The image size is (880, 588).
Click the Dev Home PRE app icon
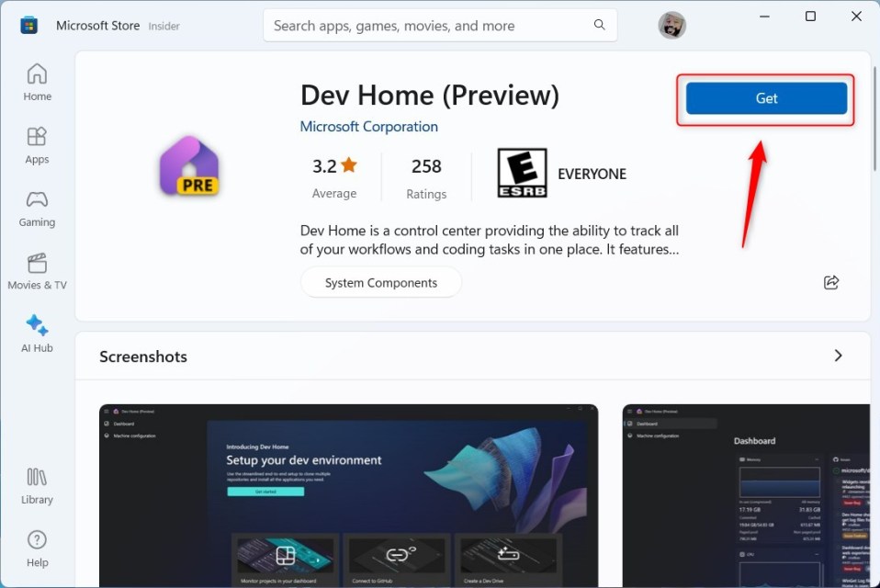[x=188, y=165]
